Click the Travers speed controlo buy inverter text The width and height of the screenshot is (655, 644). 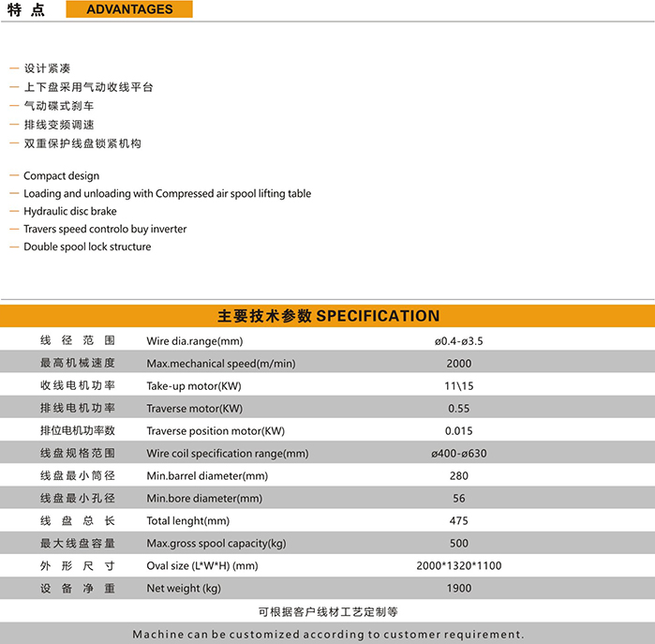click(105, 230)
